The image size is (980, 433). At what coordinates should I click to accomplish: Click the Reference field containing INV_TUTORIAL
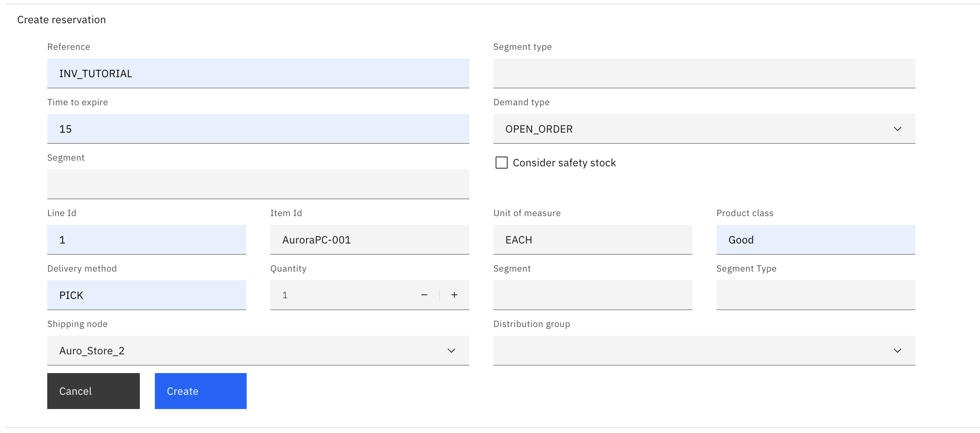point(258,73)
